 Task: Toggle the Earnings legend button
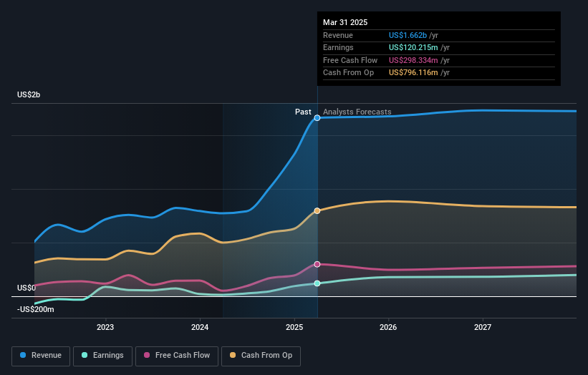click(x=102, y=356)
